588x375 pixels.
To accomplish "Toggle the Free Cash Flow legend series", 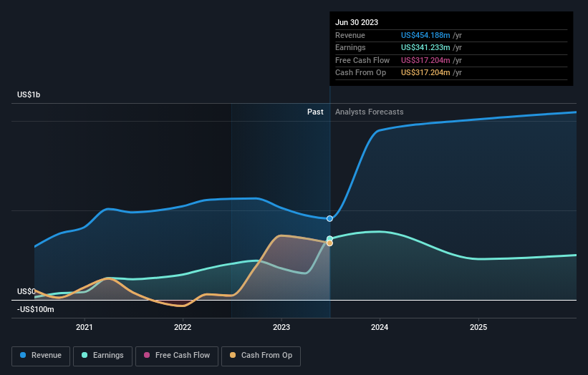I will [177, 356].
